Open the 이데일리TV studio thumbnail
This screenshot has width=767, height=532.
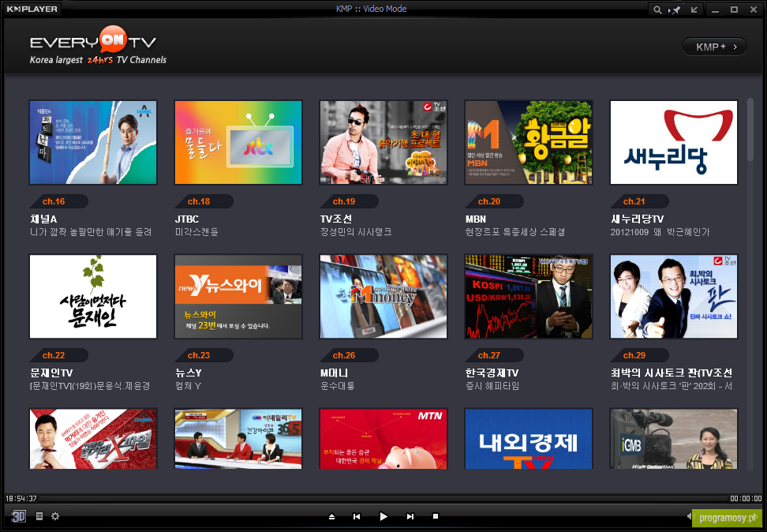point(238,439)
